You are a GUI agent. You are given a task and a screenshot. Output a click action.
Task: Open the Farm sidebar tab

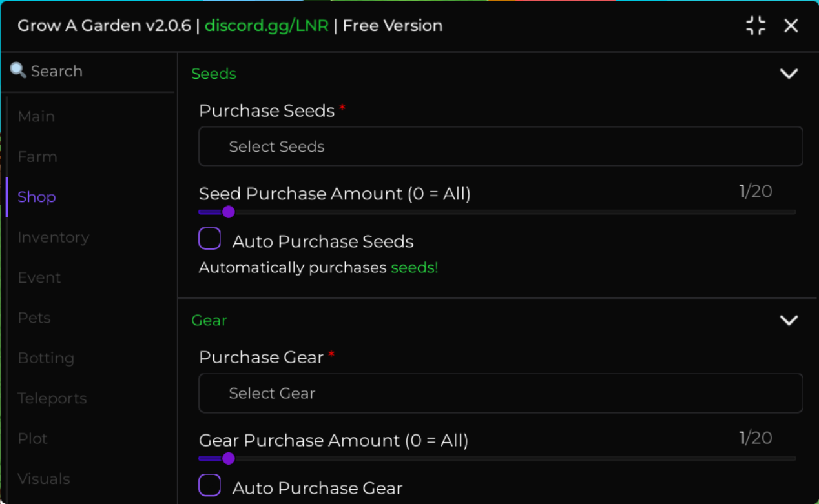pyautogui.click(x=37, y=157)
